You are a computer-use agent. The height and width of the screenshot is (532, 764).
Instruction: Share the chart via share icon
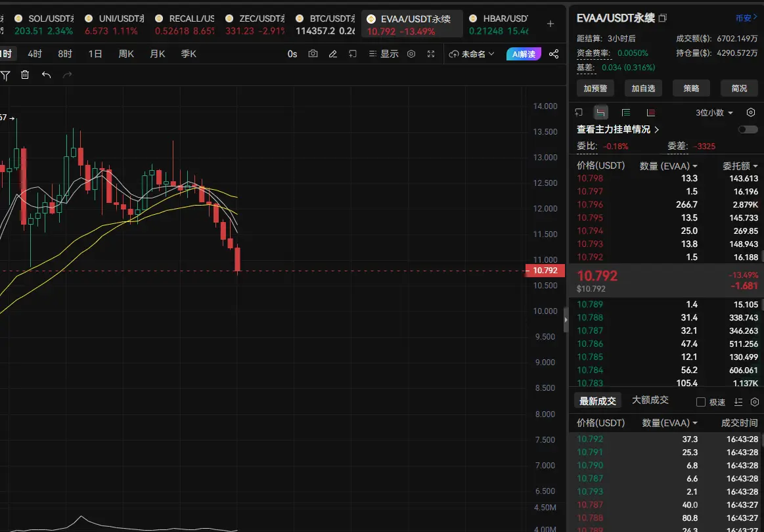click(x=554, y=54)
